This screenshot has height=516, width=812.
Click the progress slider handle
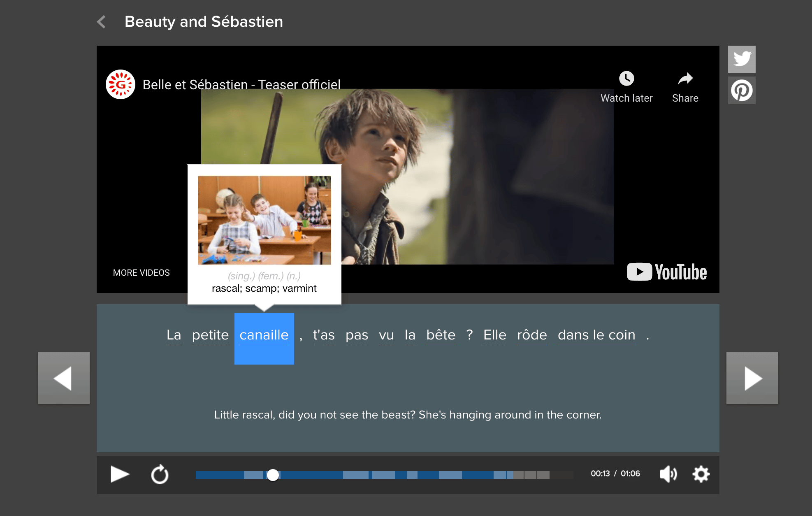point(273,475)
